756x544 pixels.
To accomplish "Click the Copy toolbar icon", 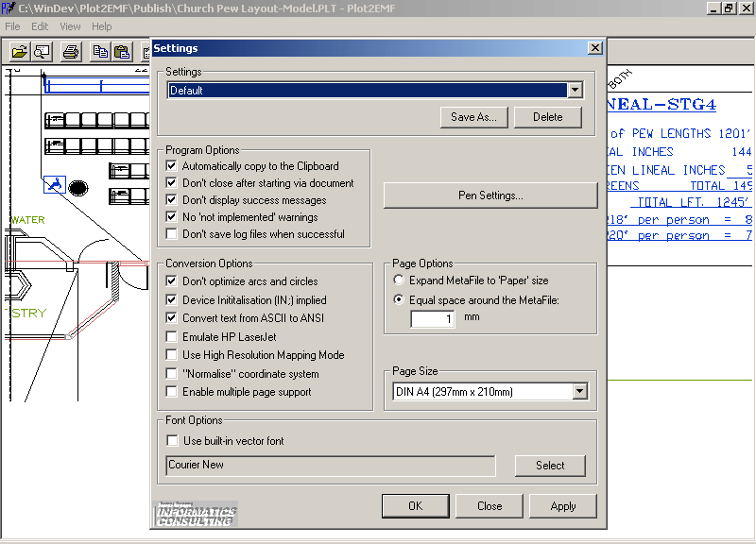I will (x=100, y=52).
